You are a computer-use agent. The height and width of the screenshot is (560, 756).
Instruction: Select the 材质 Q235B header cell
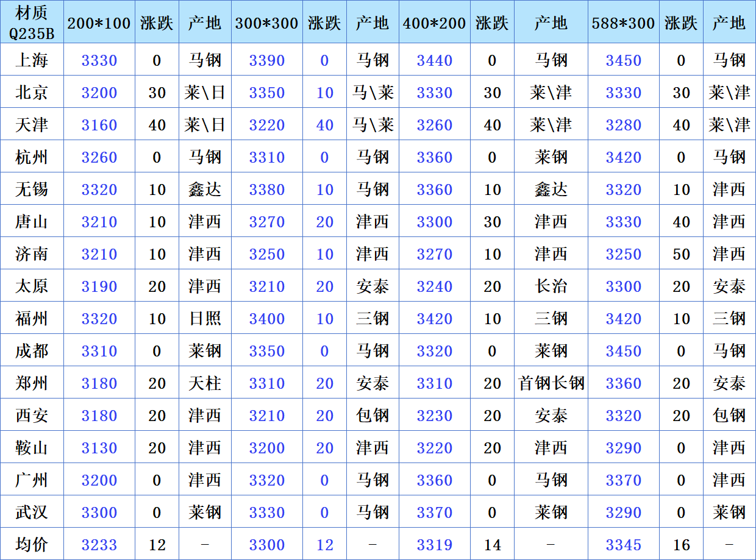pyautogui.click(x=32, y=22)
